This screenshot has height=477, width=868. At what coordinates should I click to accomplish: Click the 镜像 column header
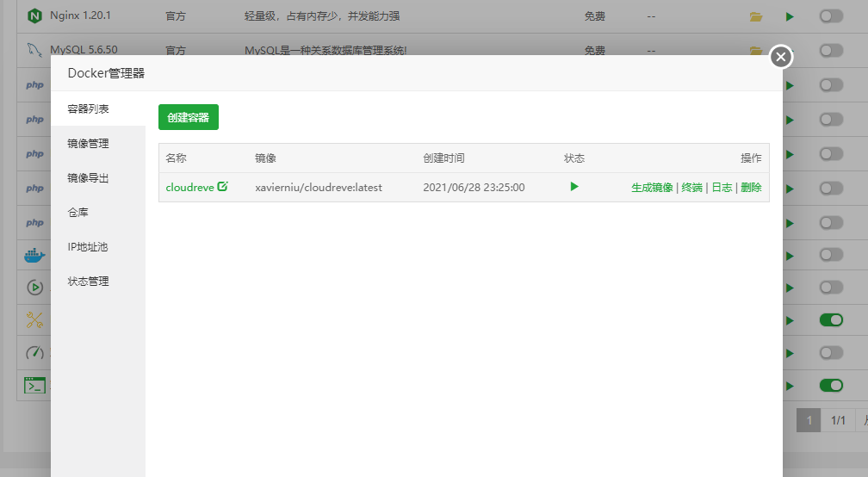(266, 158)
